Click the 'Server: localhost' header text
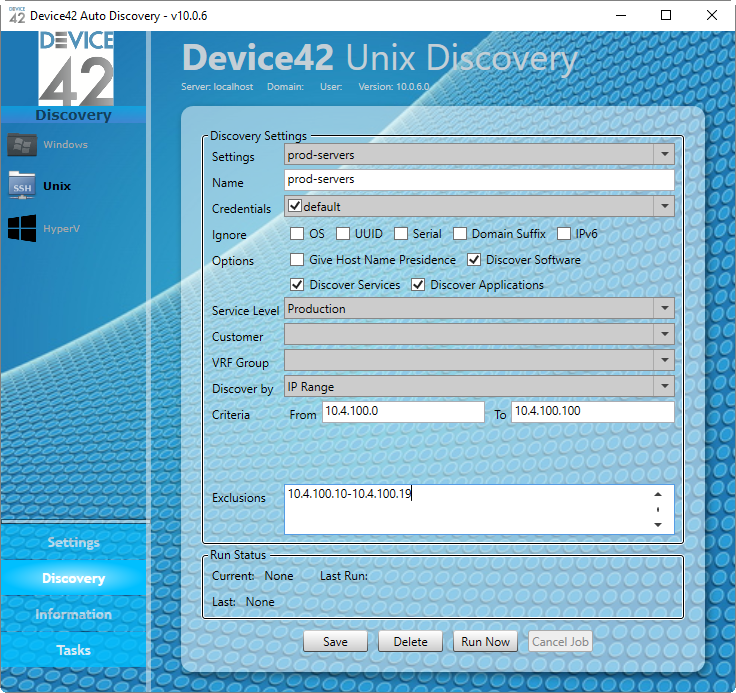This screenshot has width=736, height=693. click(x=217, y=87)
